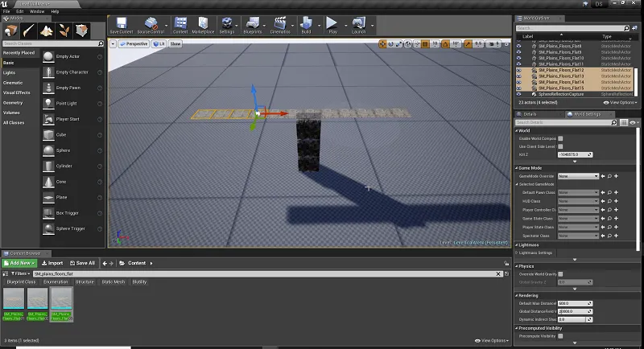Open the HUD Class dropdown
Image resolution: width=644 pixels, height=349 pixels.
(x=578, y=201)
